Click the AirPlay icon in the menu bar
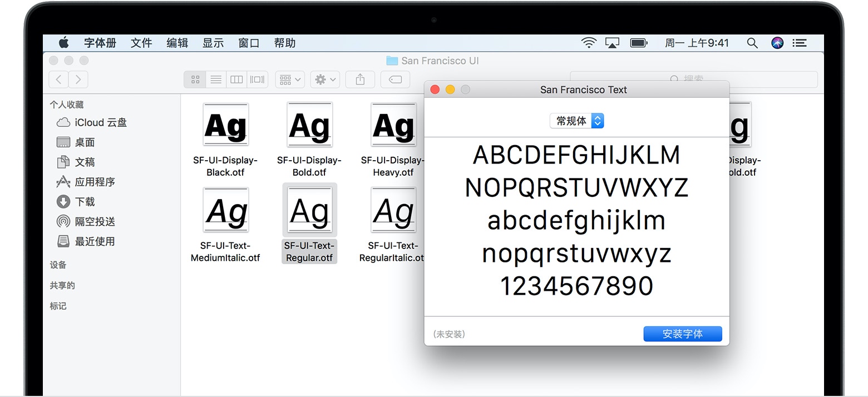This screenshot has height=397, width=868. point(612,42)
